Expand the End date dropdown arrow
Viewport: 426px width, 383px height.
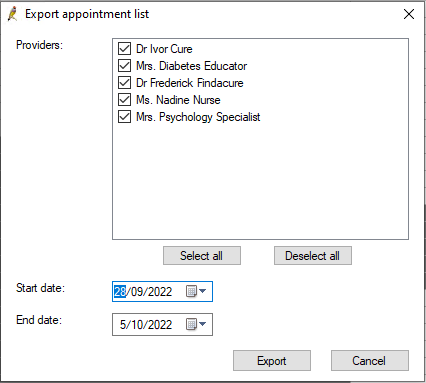point(202,324)
